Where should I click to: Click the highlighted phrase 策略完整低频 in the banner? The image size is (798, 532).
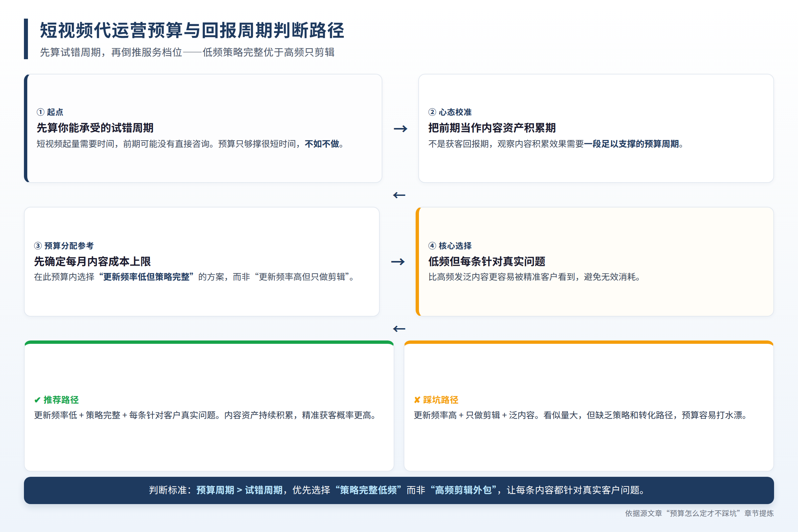(368, 490)
